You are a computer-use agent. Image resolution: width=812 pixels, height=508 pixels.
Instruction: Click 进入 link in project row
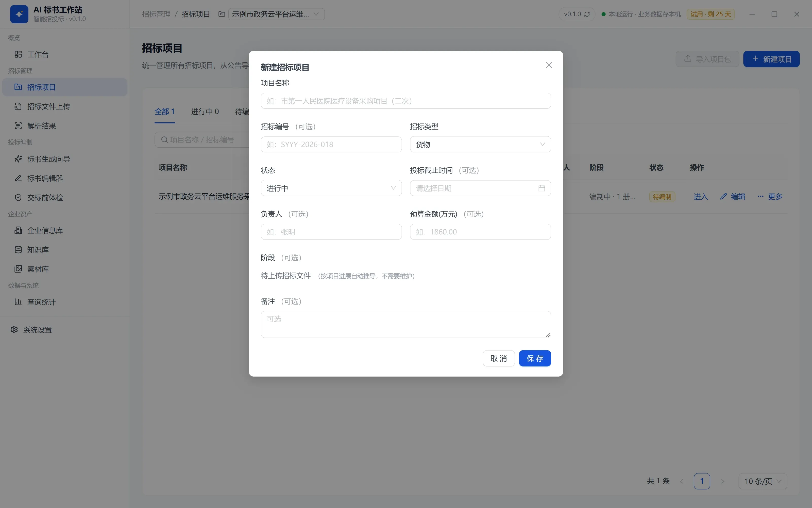click(701, 197)
